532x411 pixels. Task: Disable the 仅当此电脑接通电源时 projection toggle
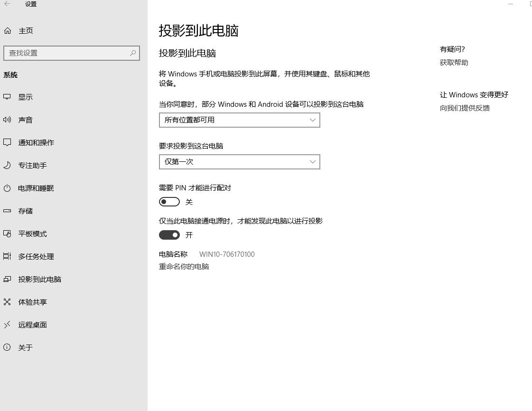click(x=169, y=235)
